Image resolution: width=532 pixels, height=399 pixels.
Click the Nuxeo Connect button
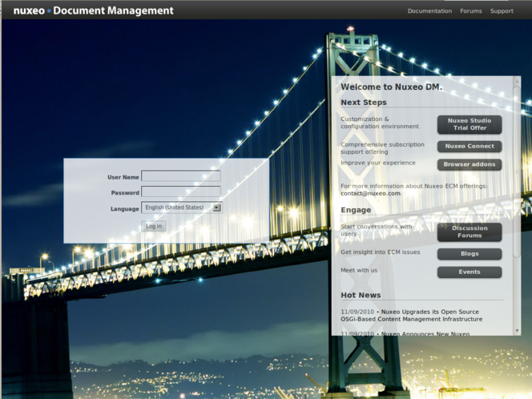(x=470, y=147)
